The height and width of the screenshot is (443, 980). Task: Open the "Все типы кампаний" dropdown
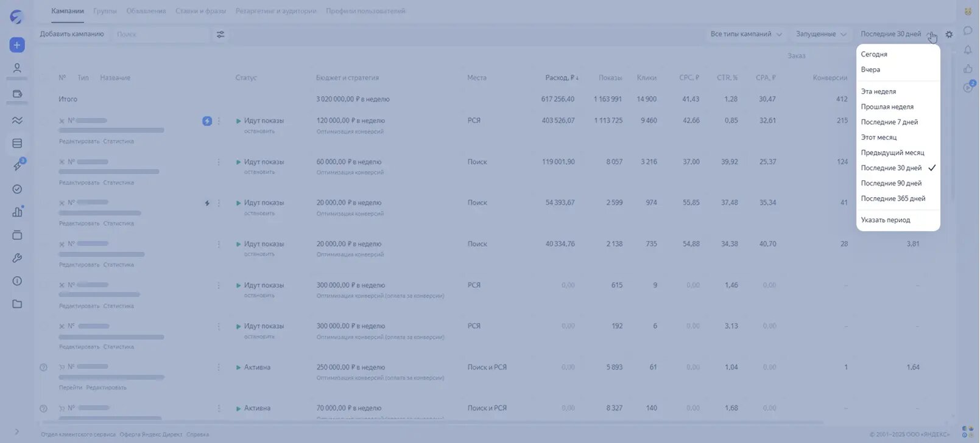pos(746,34)
